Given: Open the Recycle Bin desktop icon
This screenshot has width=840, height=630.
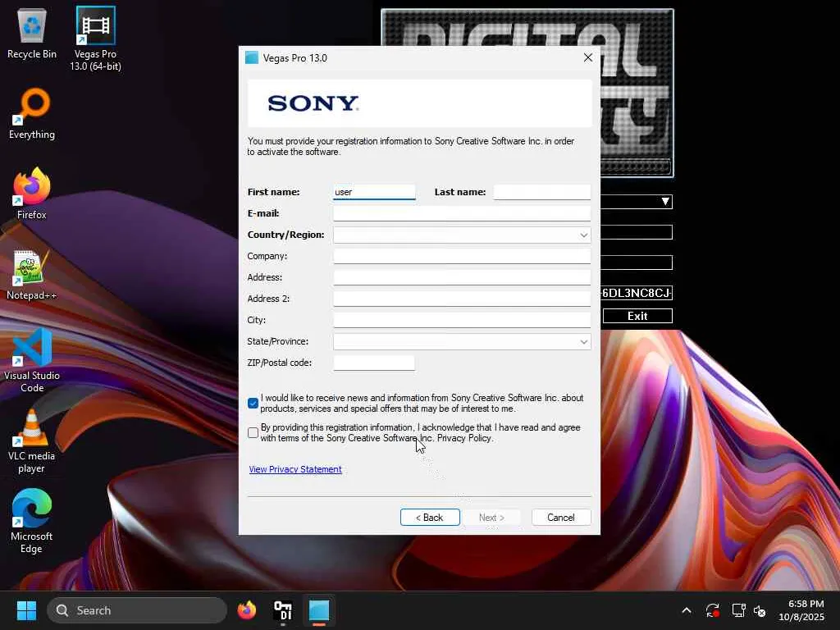Looking at the screenshot, I should [x=32, y=33].
